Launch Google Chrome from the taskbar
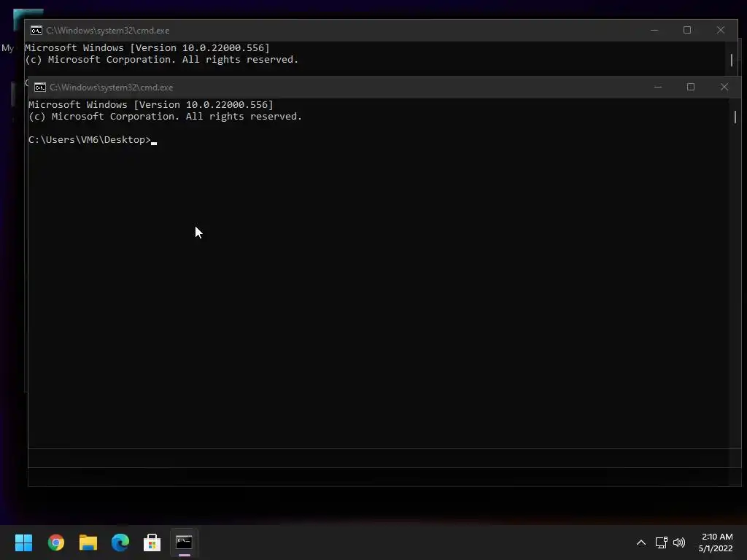 click(55, 542)
